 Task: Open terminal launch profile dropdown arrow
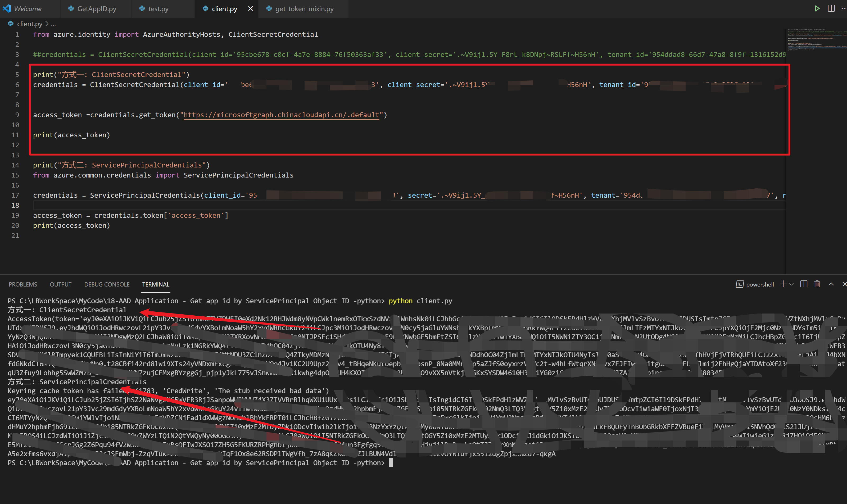tap(792, 284)
